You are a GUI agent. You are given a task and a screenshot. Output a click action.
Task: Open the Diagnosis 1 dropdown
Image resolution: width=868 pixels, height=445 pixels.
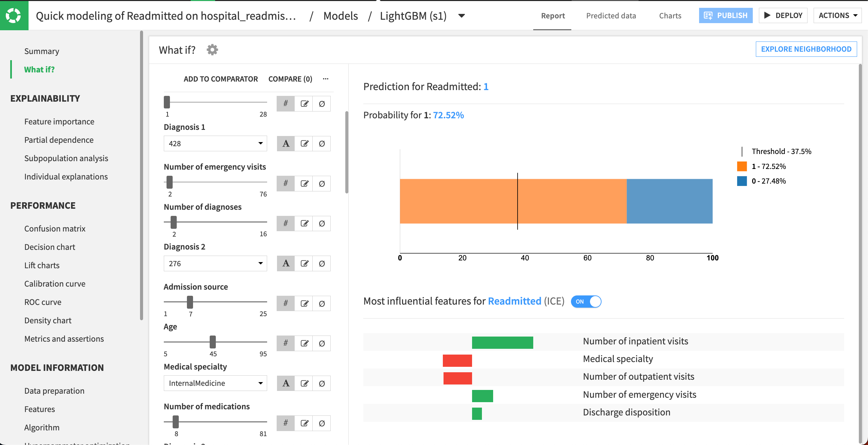point(215,143)
